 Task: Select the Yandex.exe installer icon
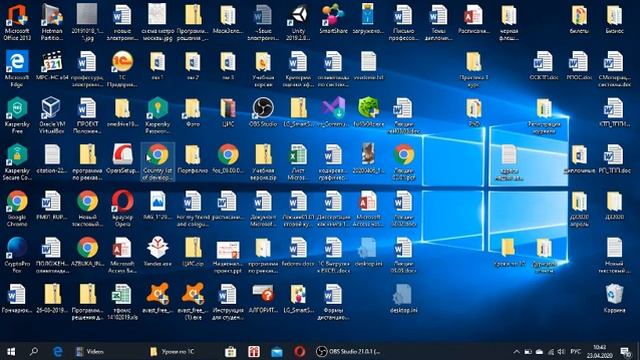click(158, 252)
